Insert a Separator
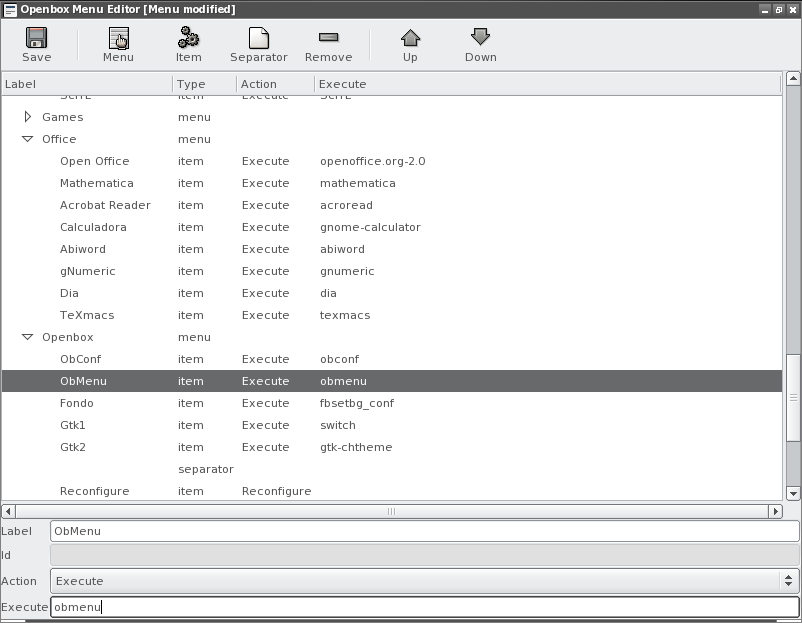The width and height of the screenshot is (802, 623). point(258,44)
